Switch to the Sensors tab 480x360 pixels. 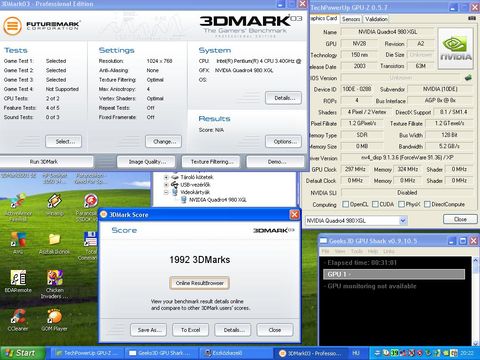tap(351, 19)
